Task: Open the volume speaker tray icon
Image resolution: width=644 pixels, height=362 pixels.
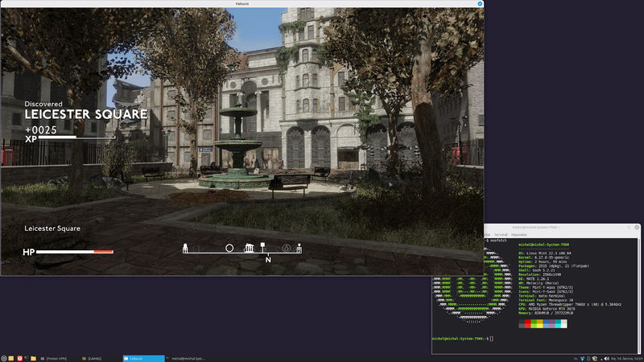Action: [607, 359]
